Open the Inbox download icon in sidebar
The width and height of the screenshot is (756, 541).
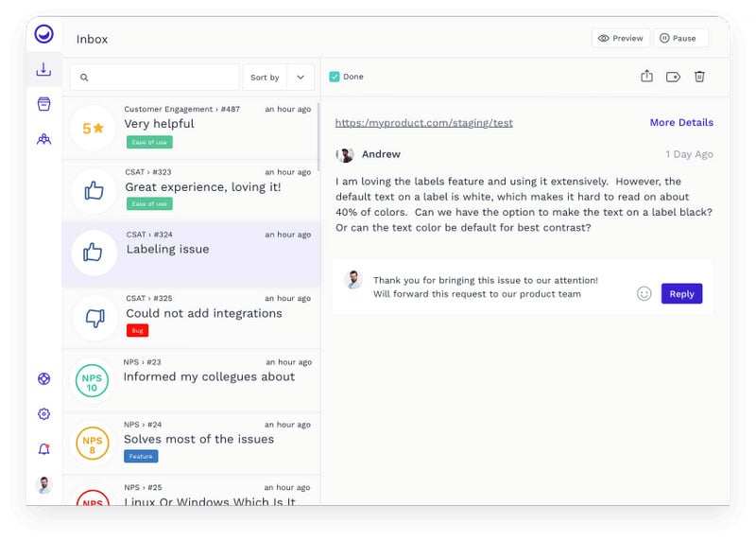[x=43, y=69]
